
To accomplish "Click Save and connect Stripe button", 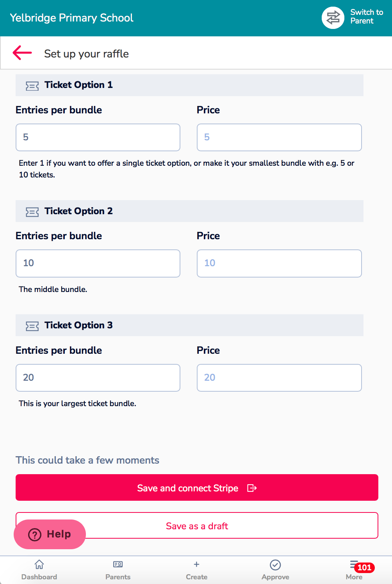I will pos(197,487).
